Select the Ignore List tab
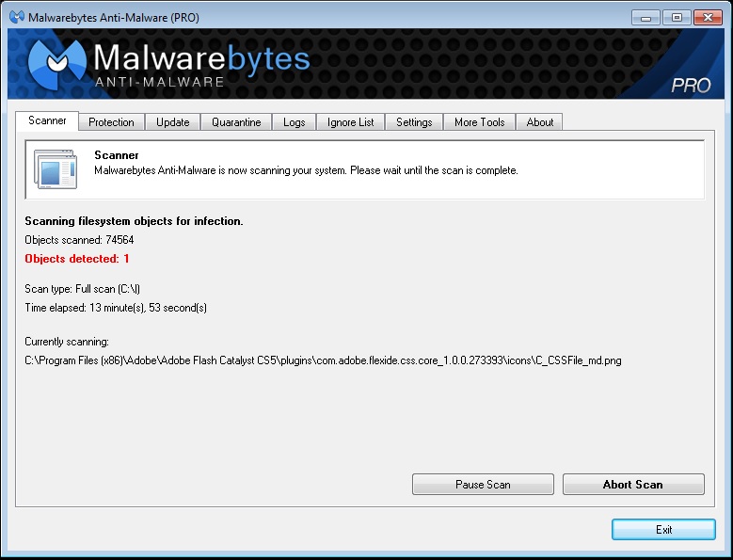 click(x=350, y=122)
